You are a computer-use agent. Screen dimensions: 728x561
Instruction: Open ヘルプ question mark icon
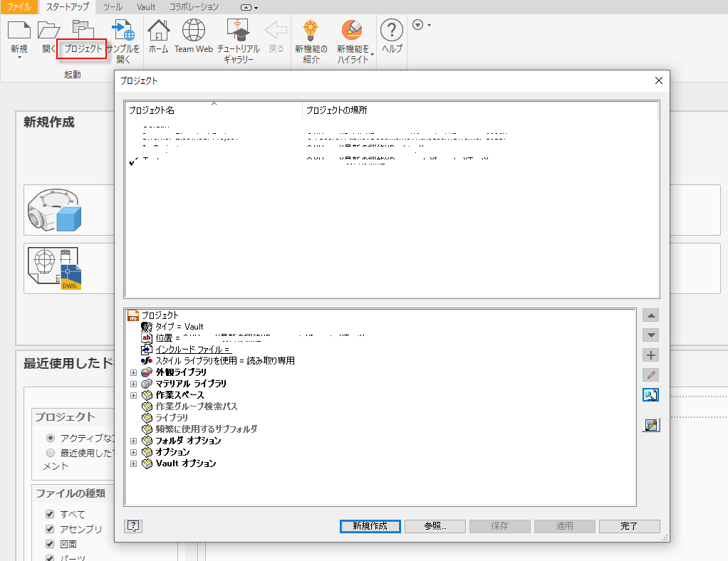(x=391, y=30)
